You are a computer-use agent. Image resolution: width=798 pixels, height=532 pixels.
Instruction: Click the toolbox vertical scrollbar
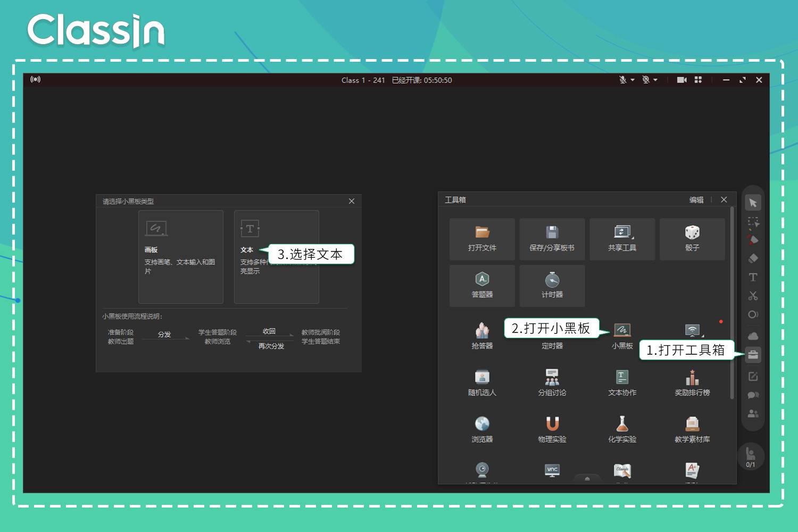pyautogui.click(x=732, y=303)
